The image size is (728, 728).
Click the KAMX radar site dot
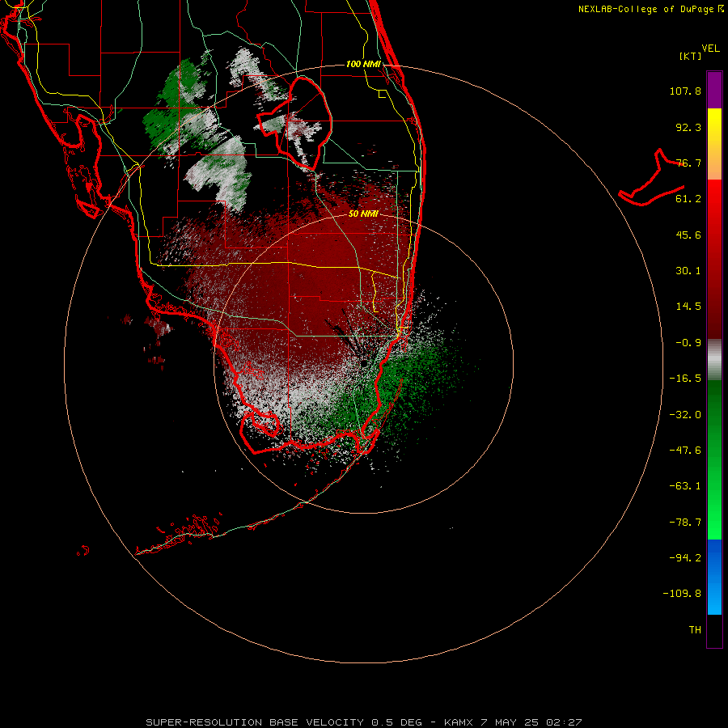click(364, 363)
